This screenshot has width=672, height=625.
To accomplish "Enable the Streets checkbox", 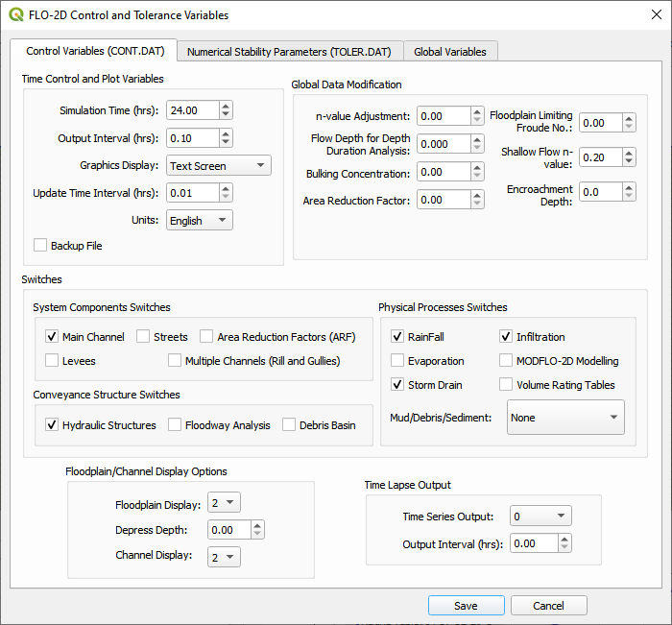I will (x=143, y=337).
